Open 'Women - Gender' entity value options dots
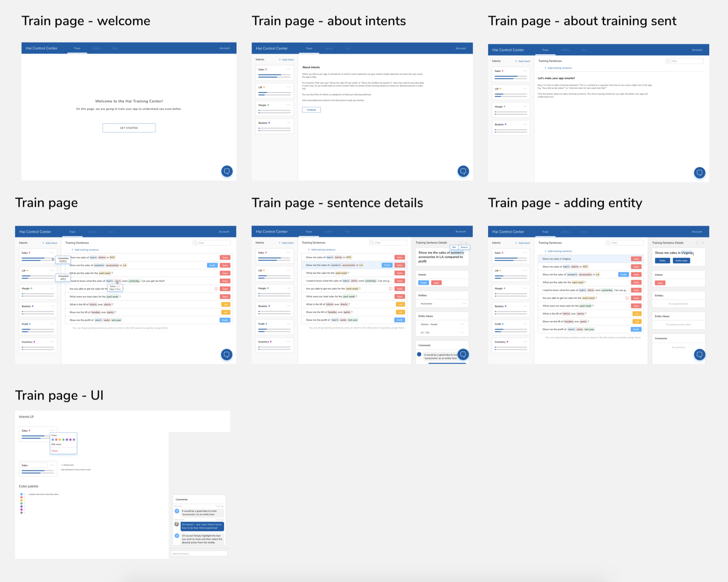Viewport: 728px width, 582px height. [462, 324]
